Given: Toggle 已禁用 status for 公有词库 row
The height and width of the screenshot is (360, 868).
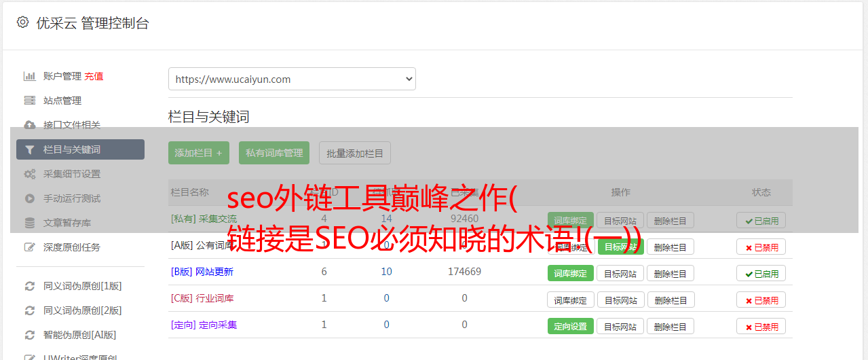Looking at the screenshot, I should point(761,247).
